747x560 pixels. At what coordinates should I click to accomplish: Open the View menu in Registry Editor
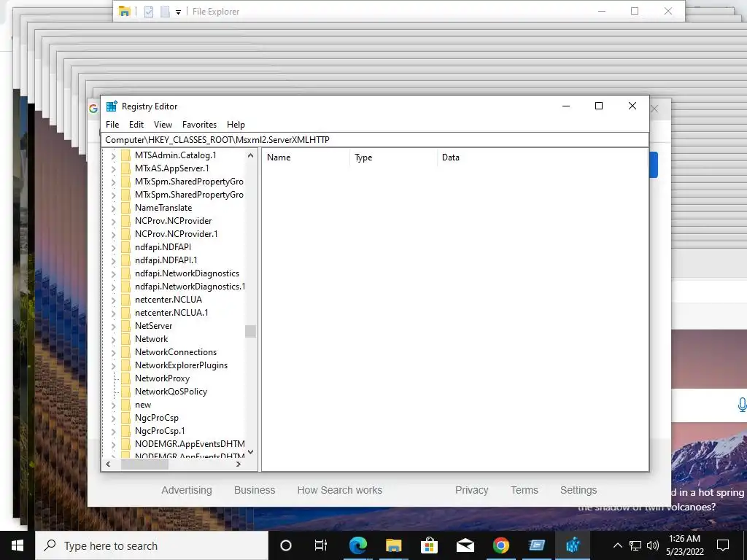click(x=163, y=124)
